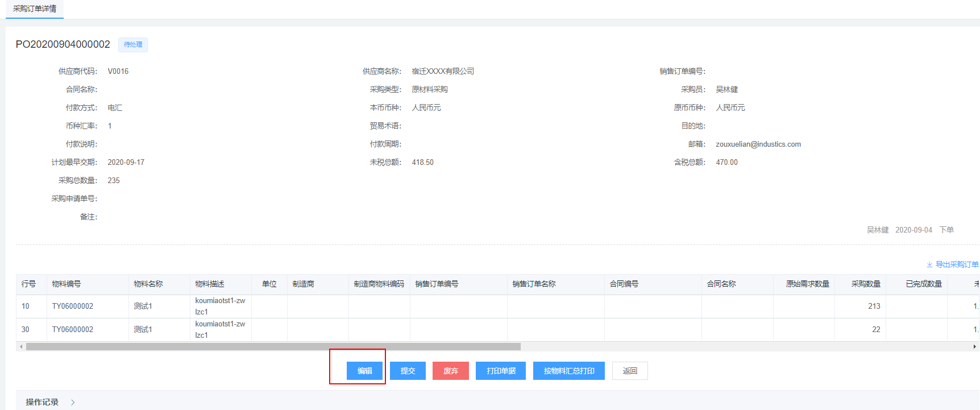Click the 操作记录 section title
The width and height of the screenshot is (980, 410).
(42, 402)
